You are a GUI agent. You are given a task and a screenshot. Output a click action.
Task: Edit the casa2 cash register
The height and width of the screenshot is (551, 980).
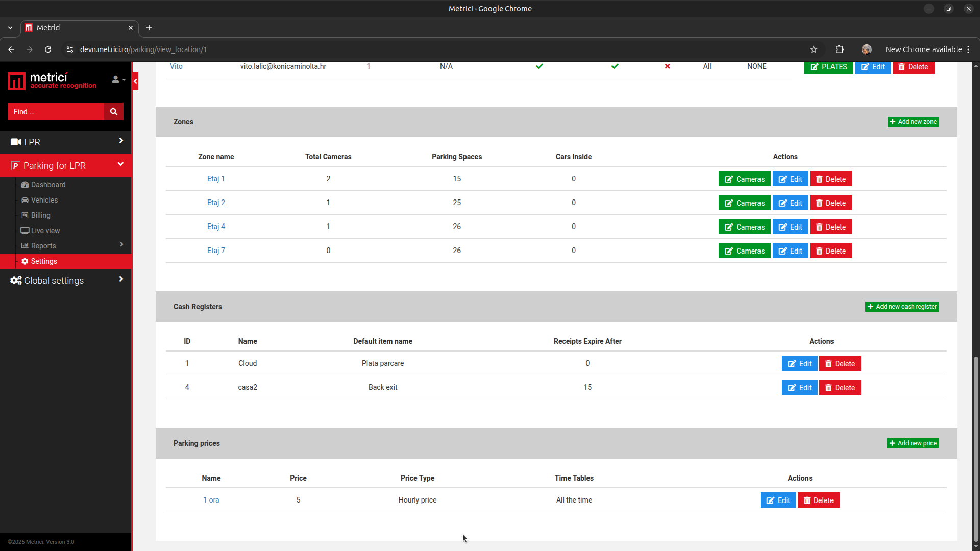799,388
